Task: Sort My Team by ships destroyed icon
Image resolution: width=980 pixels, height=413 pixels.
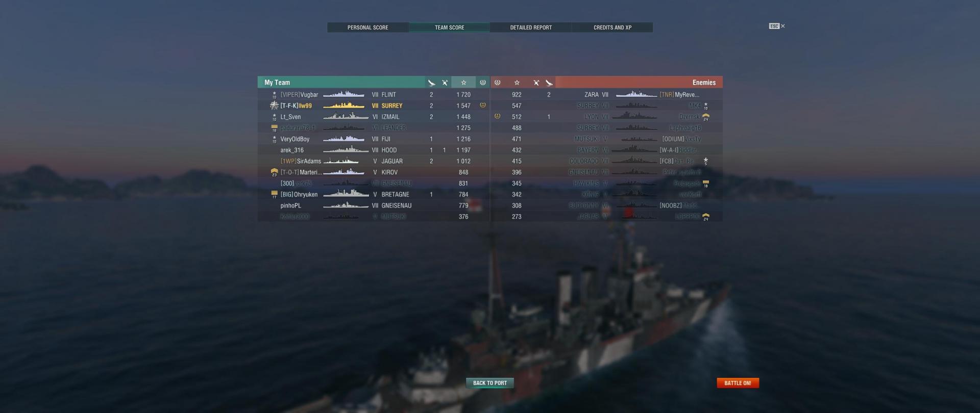Action: click(431, 83)
